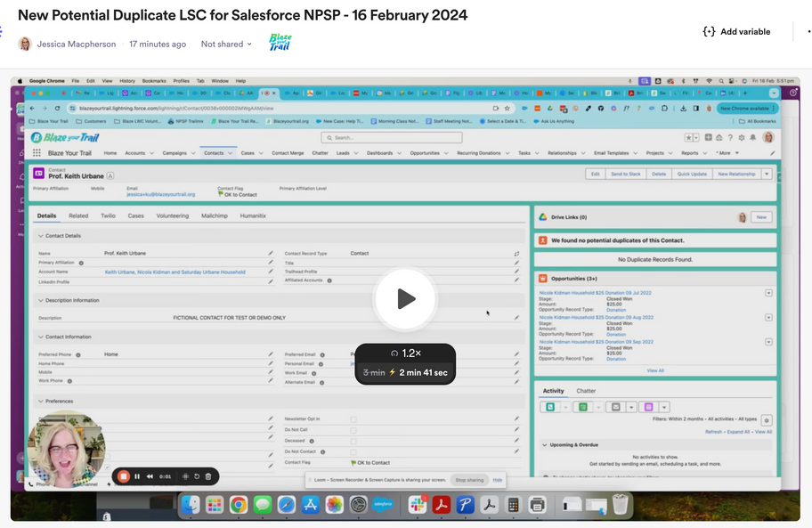
Task: Open the Not shared sharing dropdown
Action: [x=226, y=44]
